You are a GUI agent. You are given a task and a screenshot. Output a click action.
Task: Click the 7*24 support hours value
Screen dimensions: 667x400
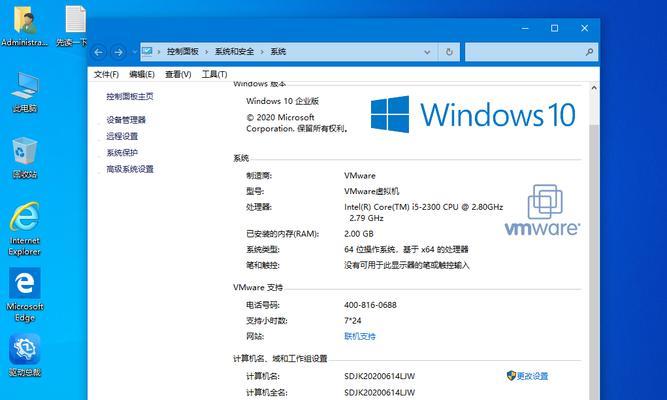point(353,320)
